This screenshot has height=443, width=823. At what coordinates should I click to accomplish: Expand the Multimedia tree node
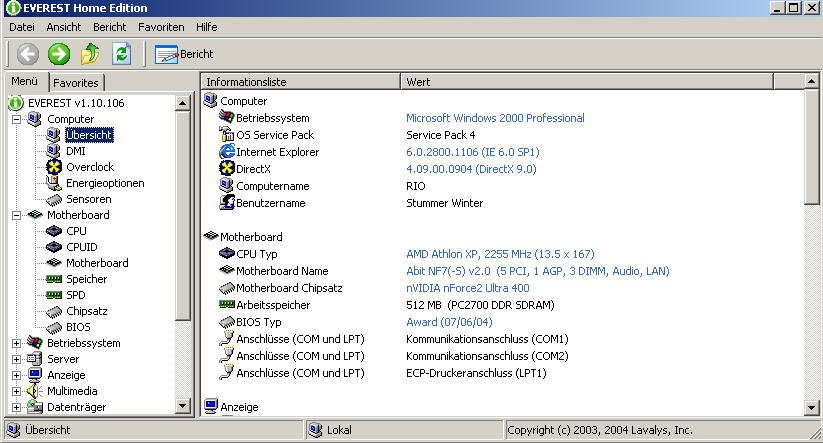tap(16, 392)
